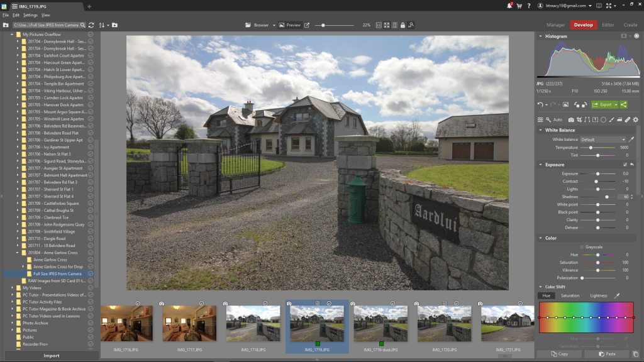The height and width of the screenshot is (362, 644).
Task: Toggle sync circle for 201710 - Dargle Road
Action: (91, 238)
